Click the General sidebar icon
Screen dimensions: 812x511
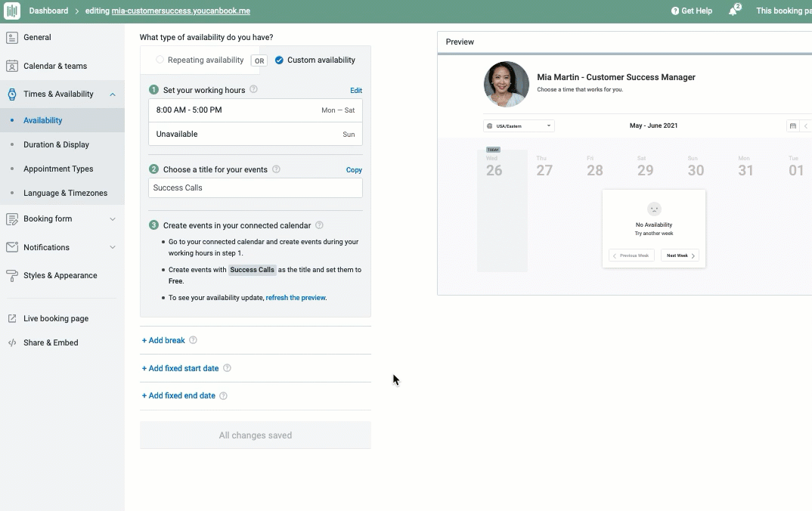(12, 37)
